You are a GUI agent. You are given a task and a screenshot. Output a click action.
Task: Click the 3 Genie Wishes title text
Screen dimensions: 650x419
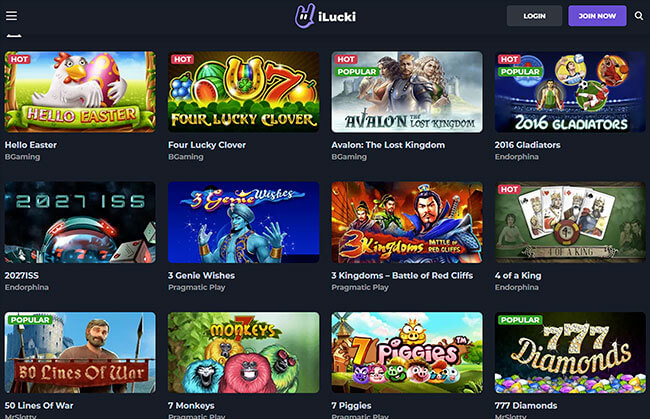[x=201, y=276]
